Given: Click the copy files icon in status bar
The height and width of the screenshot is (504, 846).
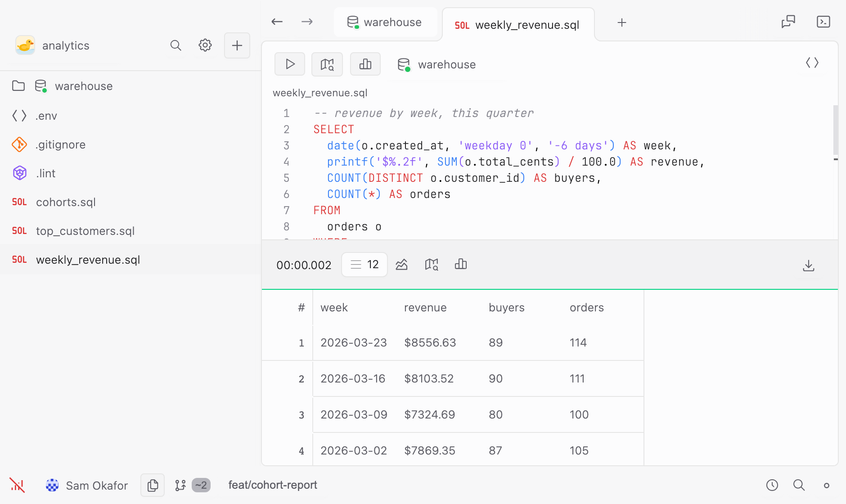Looking at the screenshot, I should pos(153,485).
